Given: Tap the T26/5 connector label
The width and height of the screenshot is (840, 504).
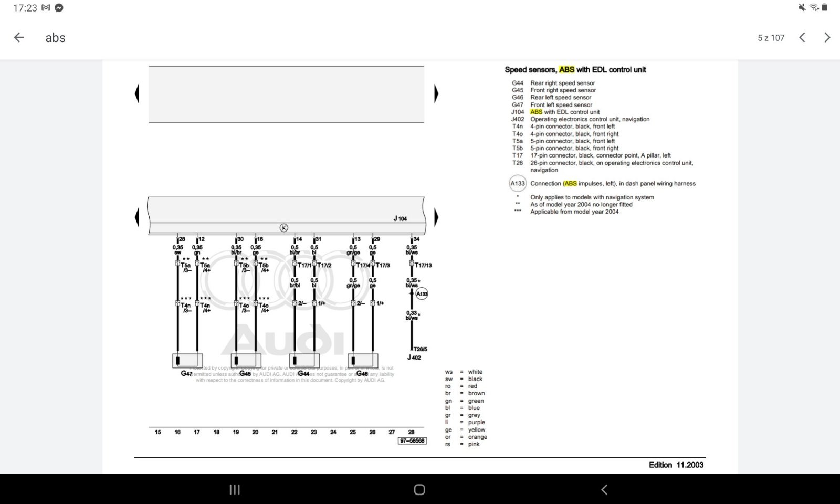Looking at the screenshot, I should (421, 349).
